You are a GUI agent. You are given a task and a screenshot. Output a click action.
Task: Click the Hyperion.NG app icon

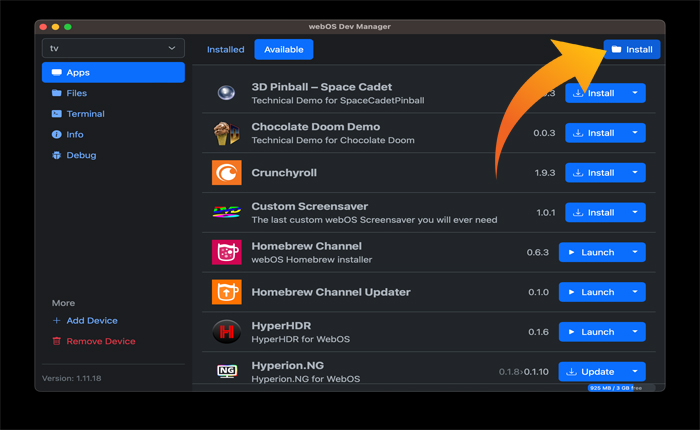click(x=227, y=371)
